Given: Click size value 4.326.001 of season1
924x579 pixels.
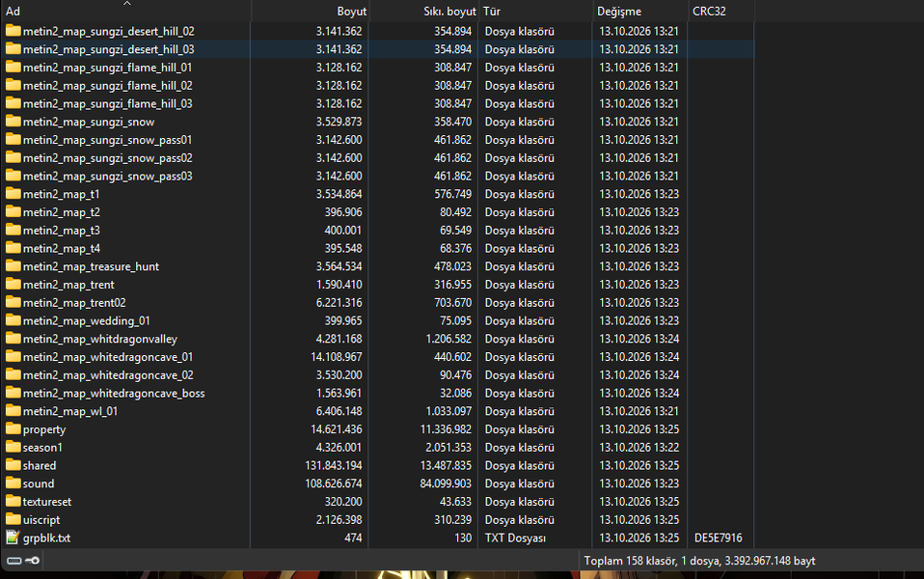Looking at the screenshot, I should tap(339, 448).
